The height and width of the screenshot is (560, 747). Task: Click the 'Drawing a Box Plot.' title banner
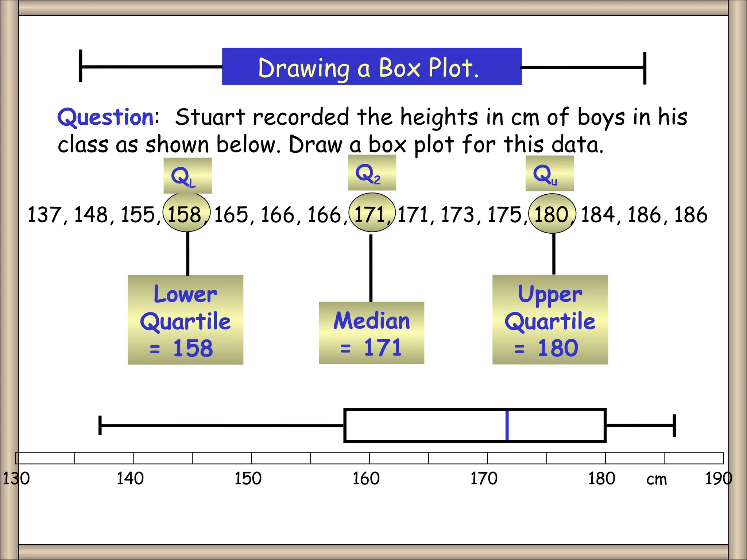tap(372, 66)
